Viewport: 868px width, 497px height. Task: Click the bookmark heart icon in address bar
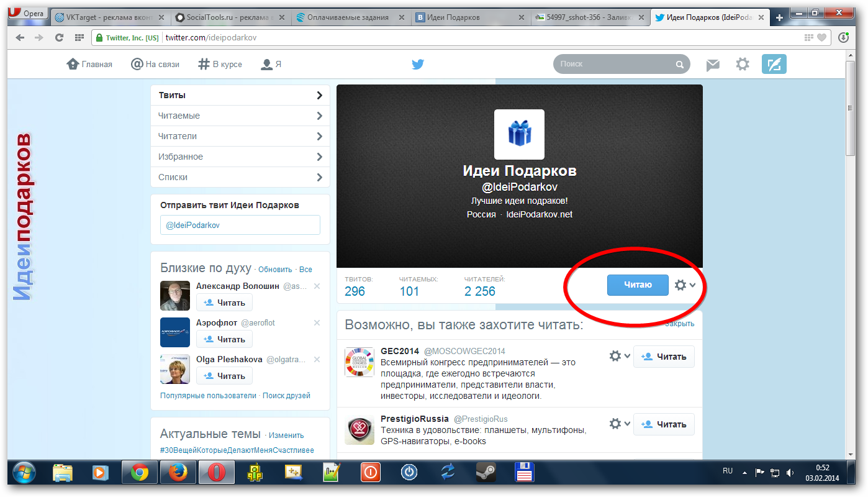tap(822, 37)
